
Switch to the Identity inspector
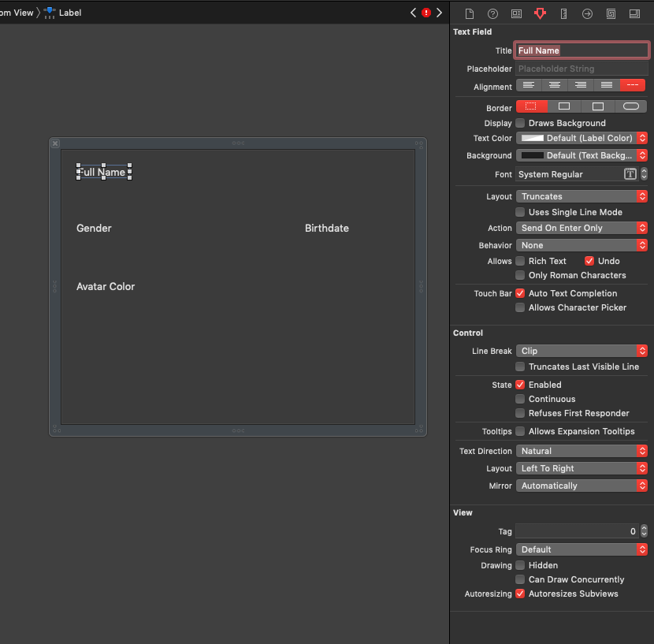point(516,13)
